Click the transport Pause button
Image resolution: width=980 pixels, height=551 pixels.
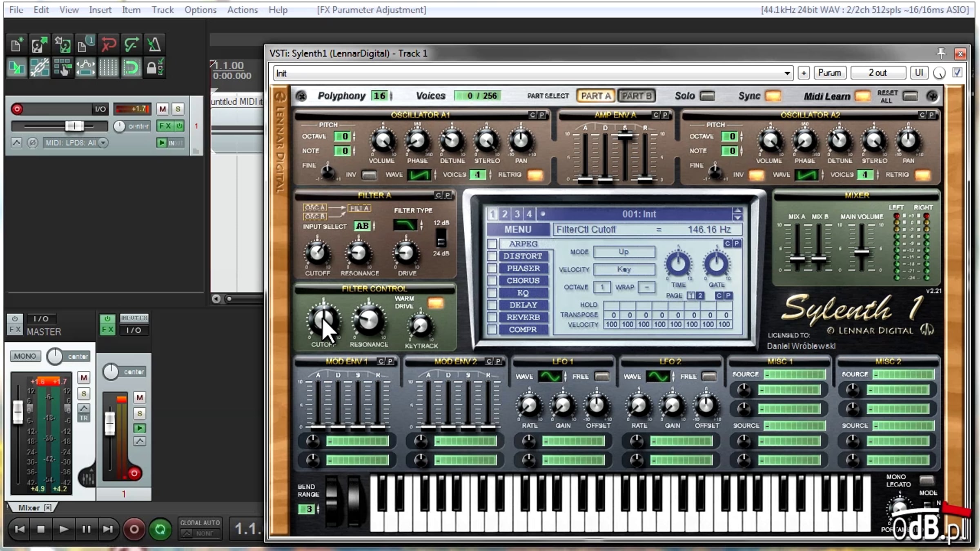tap(86, 529)
